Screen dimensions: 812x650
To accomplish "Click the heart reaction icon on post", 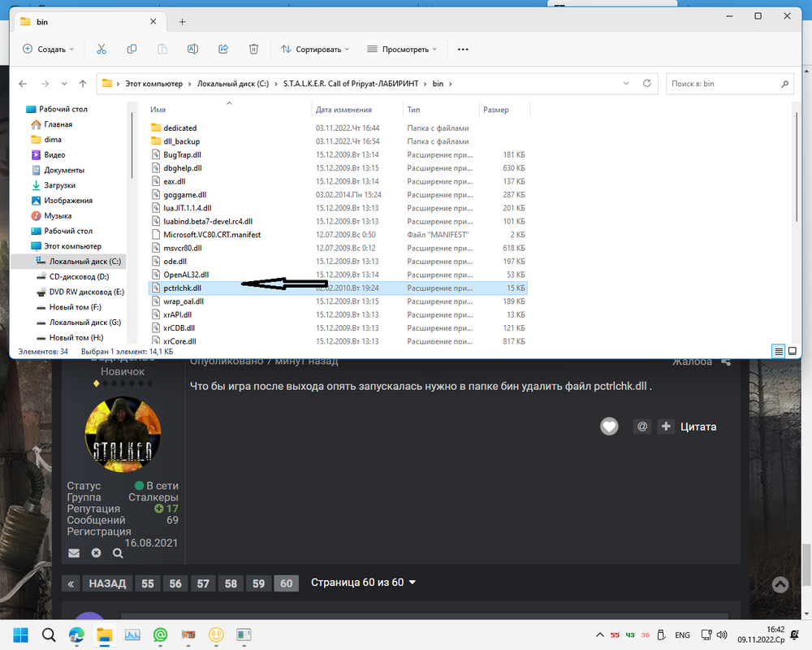I will click(x=609, y=427).
